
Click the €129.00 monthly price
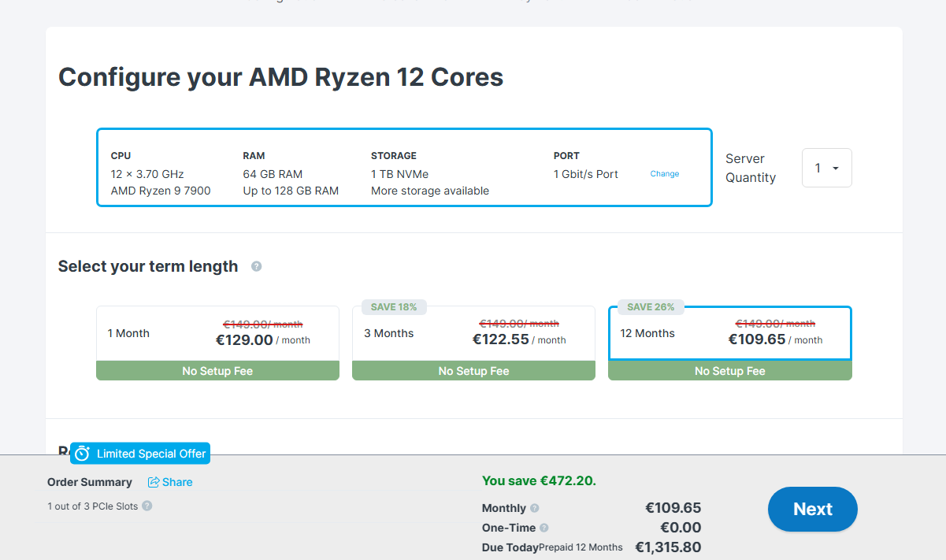(244, 340)
